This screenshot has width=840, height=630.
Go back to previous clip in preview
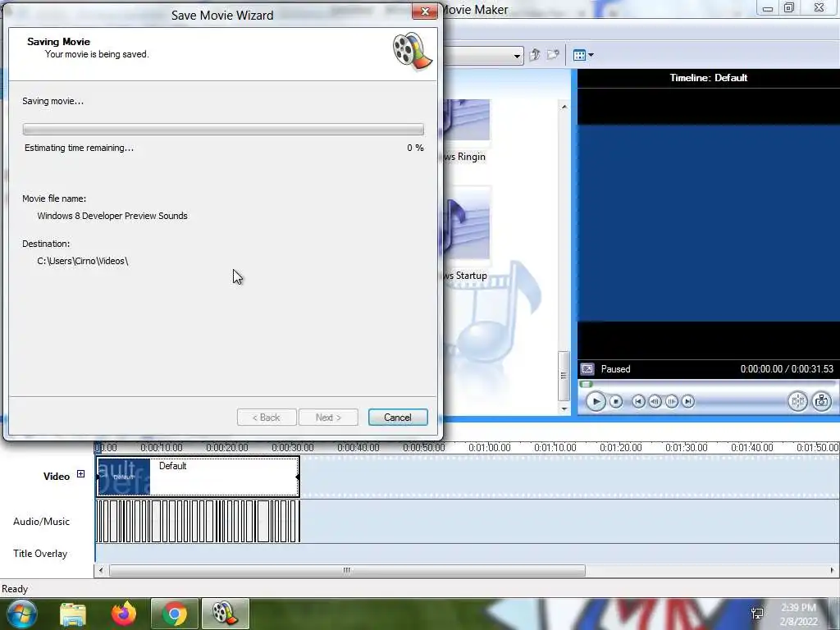tap(638, 401)
